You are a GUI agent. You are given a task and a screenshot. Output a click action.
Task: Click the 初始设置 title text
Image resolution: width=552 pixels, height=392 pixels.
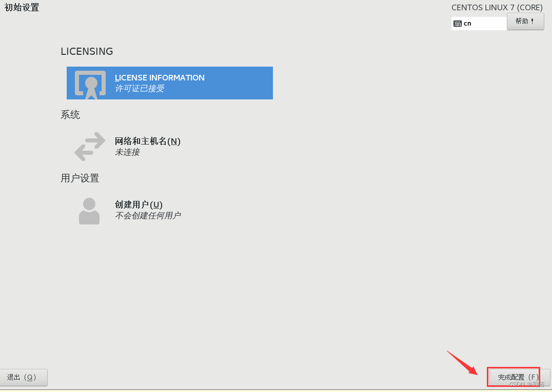(x=22, y=7)
